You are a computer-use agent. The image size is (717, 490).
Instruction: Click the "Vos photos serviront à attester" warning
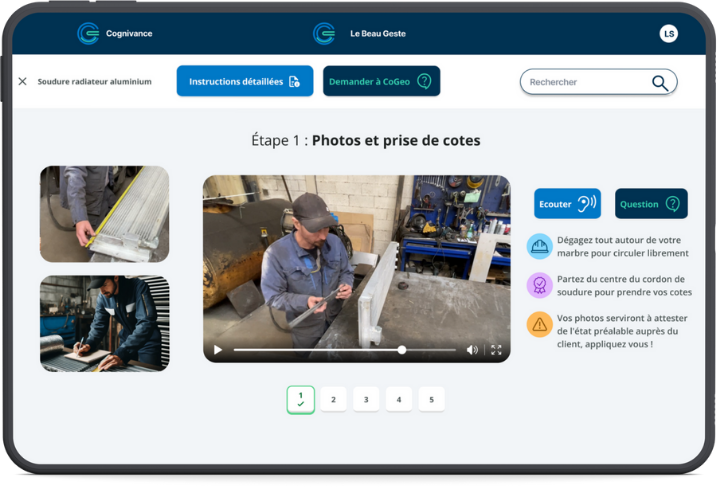(x=622, y=331)
